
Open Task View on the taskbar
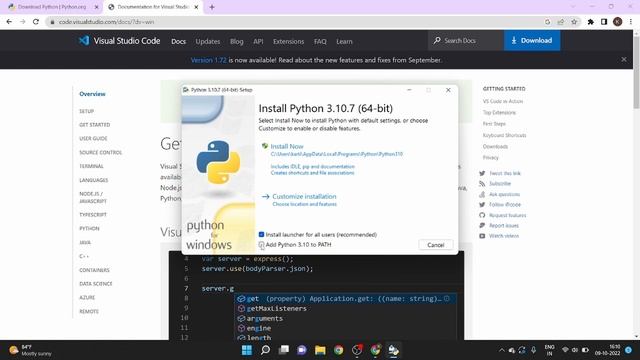pyautogui.click(x=284, y=350)
